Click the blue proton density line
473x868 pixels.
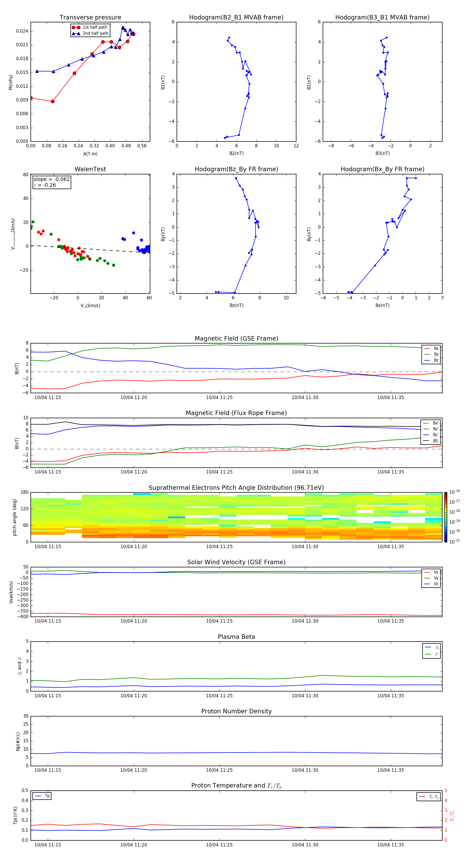tap(236, 753)
